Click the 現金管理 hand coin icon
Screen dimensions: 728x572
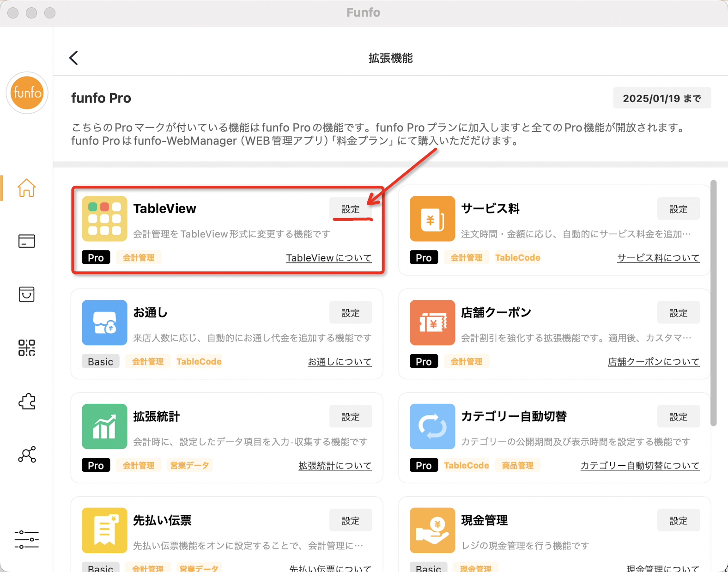click(x=432, y=530)
